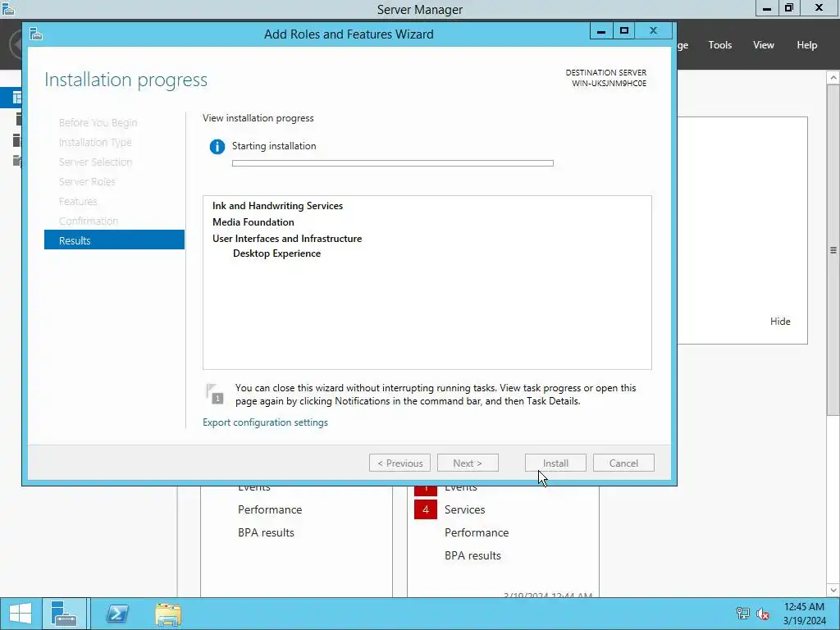The image size is (840, 630).
Task: Click Export configuration settings link
Action: (x=265, y=422)
